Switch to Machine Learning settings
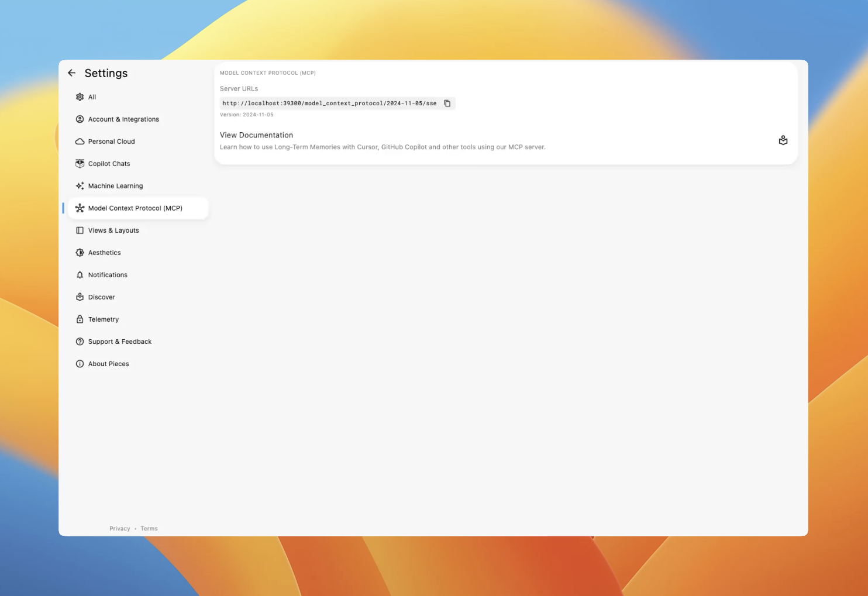The image size is (868, 596). point(138,186)
